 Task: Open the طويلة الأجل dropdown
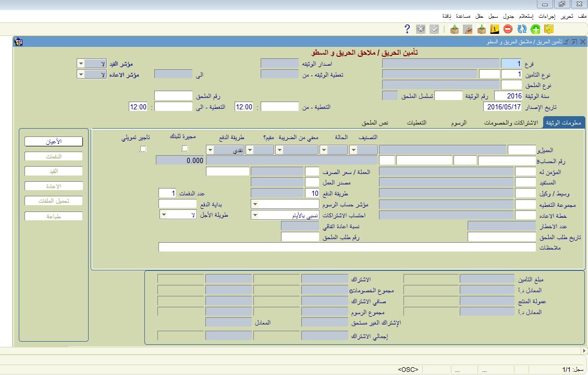point(164,215)
